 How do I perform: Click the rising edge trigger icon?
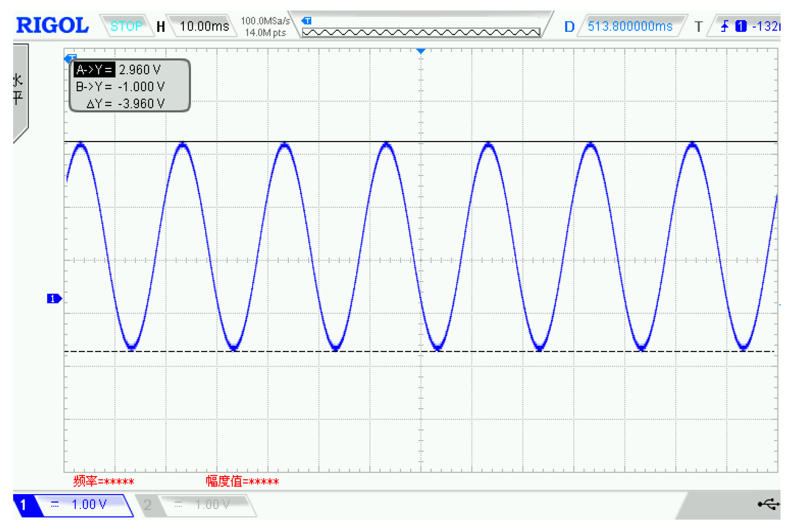tap(724, 26)
